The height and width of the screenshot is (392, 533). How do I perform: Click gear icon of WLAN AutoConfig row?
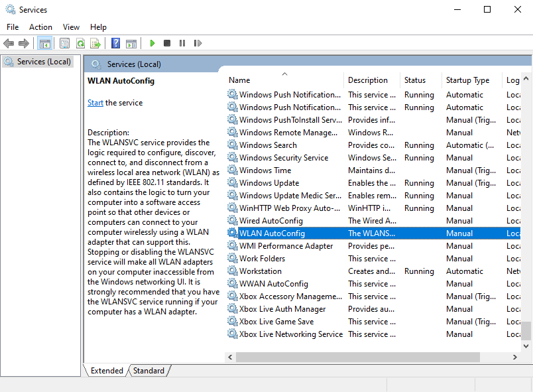233,233
